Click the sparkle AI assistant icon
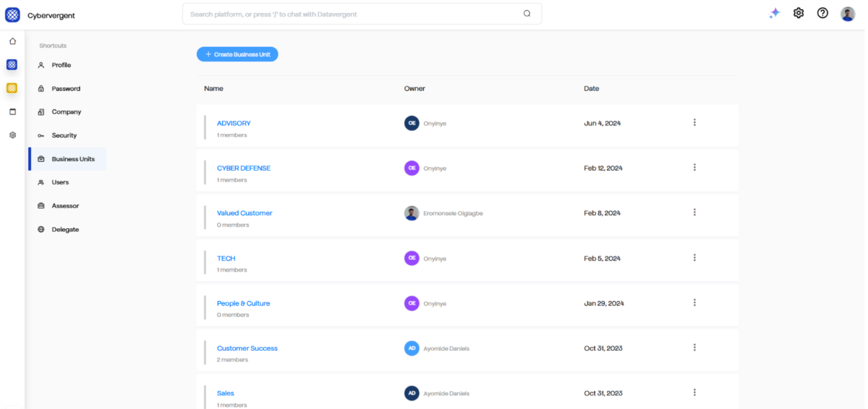 [774, 14]
